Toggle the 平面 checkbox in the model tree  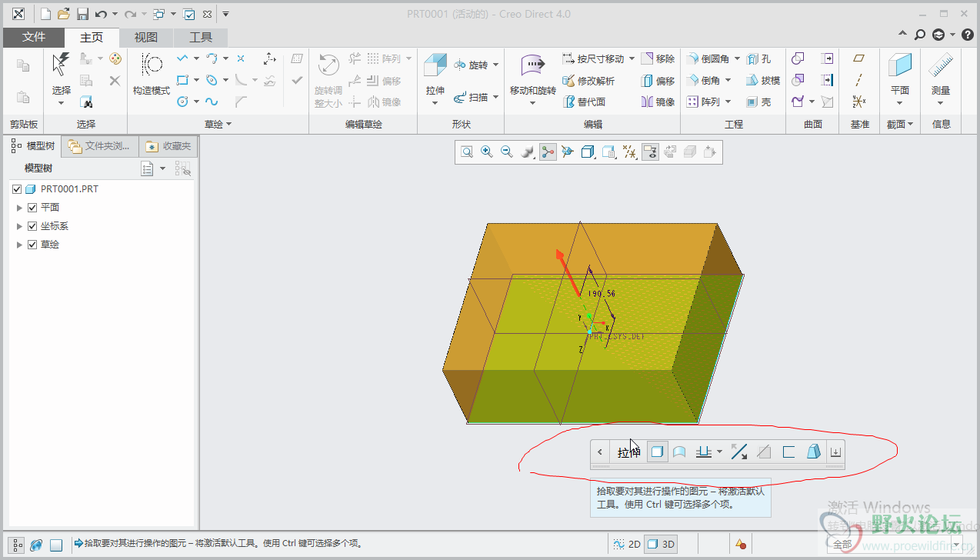(x=32, y=208)
